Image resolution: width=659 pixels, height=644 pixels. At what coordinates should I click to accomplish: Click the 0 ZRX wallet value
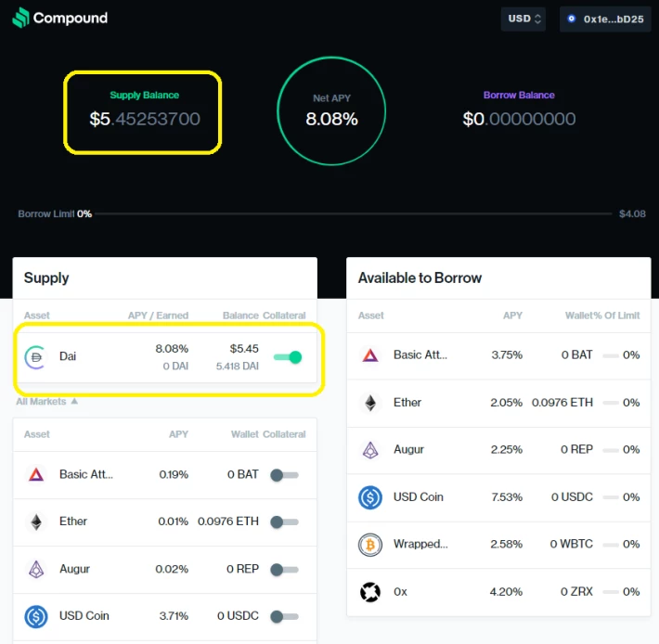pos(576,592)
